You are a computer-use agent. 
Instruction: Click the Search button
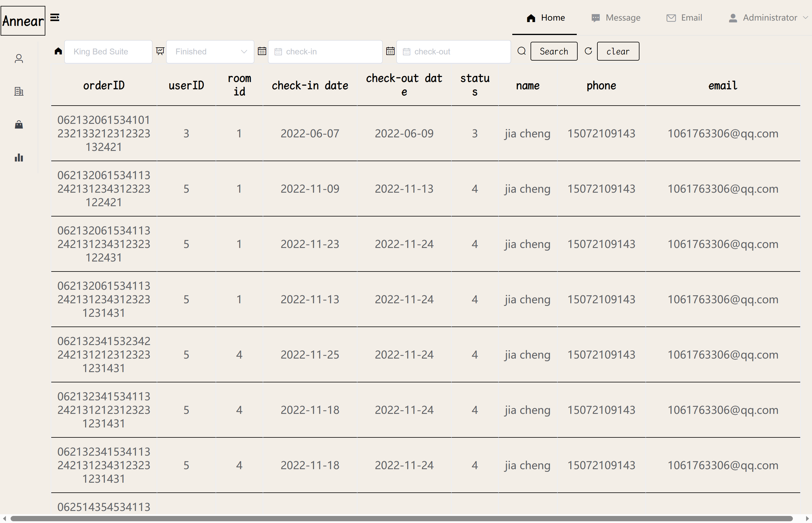click(554, 51)
